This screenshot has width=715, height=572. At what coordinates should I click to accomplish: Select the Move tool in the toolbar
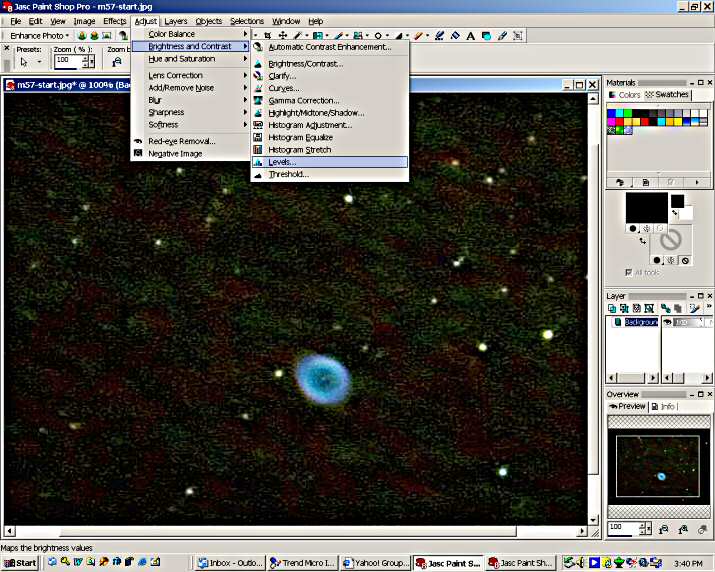click(x=283, y=35)
